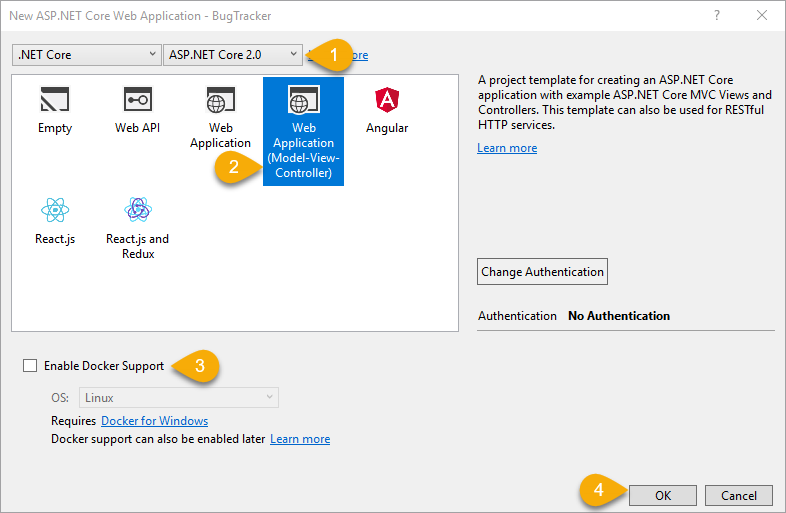
Task: Select the React.js template
Action: click(55, 221)
